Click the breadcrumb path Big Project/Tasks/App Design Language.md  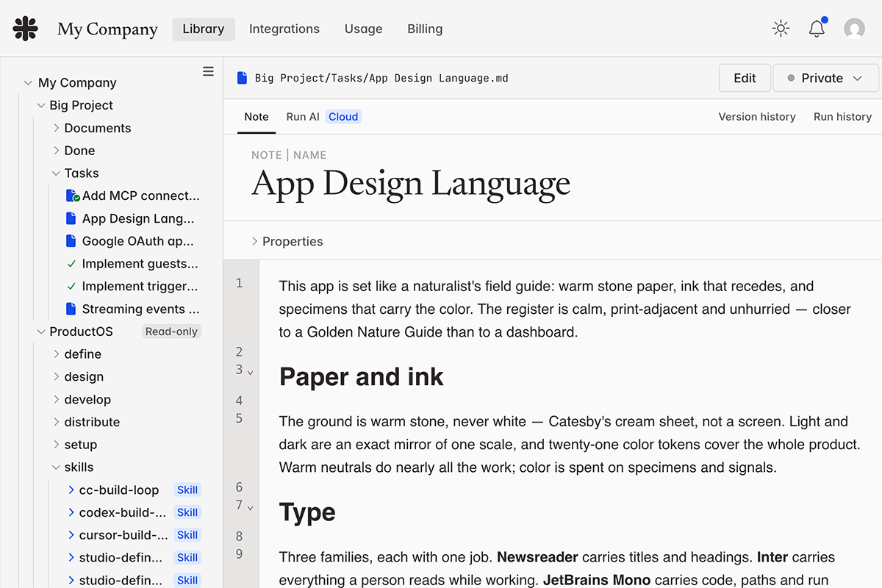pyautogui.click(x=381, y=78)
